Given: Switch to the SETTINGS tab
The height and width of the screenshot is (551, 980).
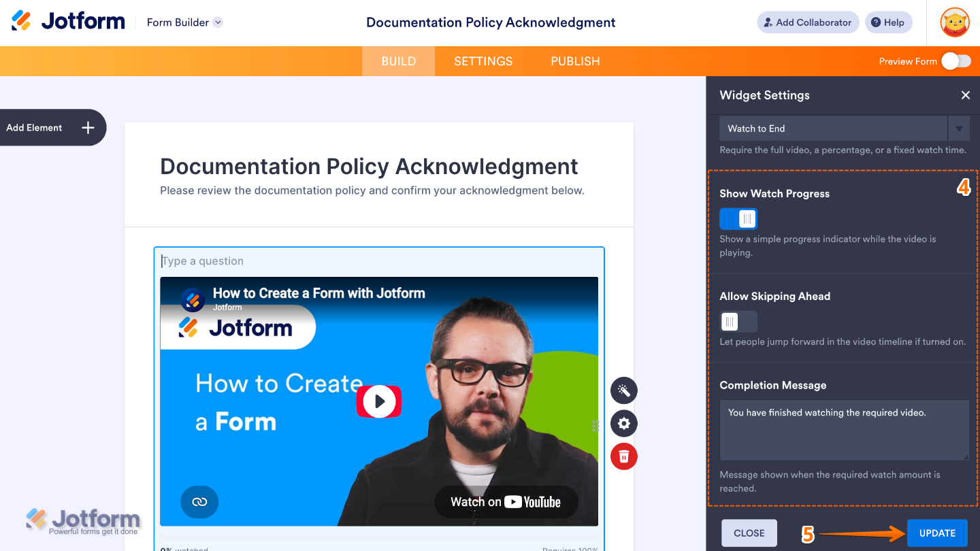Looking at the screenshot, I should (x=483, y=61).
